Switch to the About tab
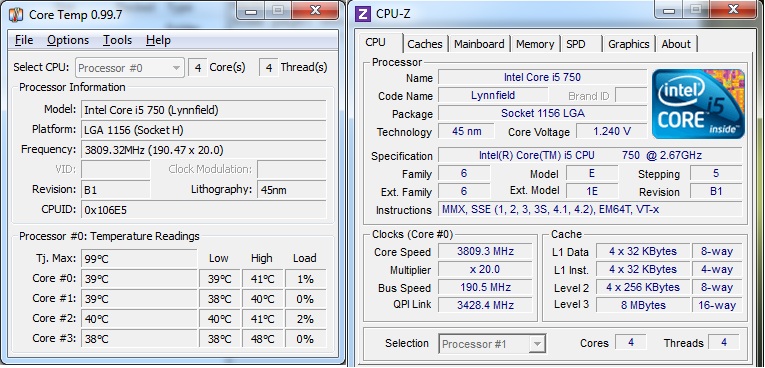This screenshot has height=368, width=765. (x=676, y=44)
